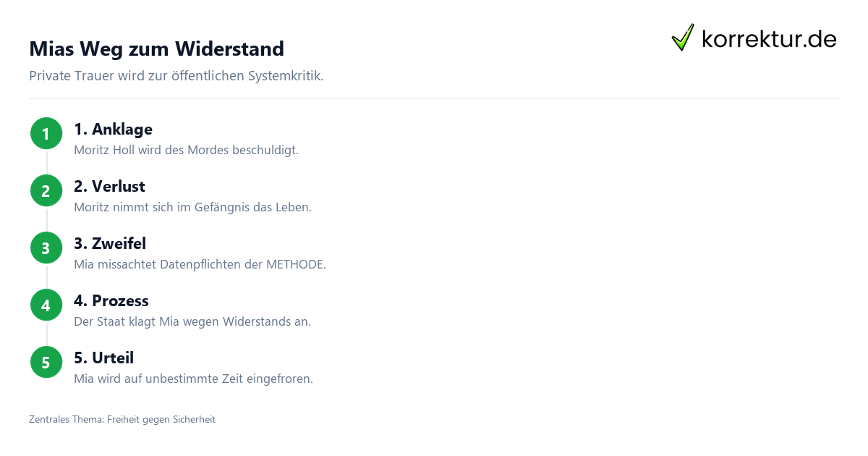The width and height of the screenshot is (868, 456).
Task: Click the green step 2 circle
Action: point(46,191)
